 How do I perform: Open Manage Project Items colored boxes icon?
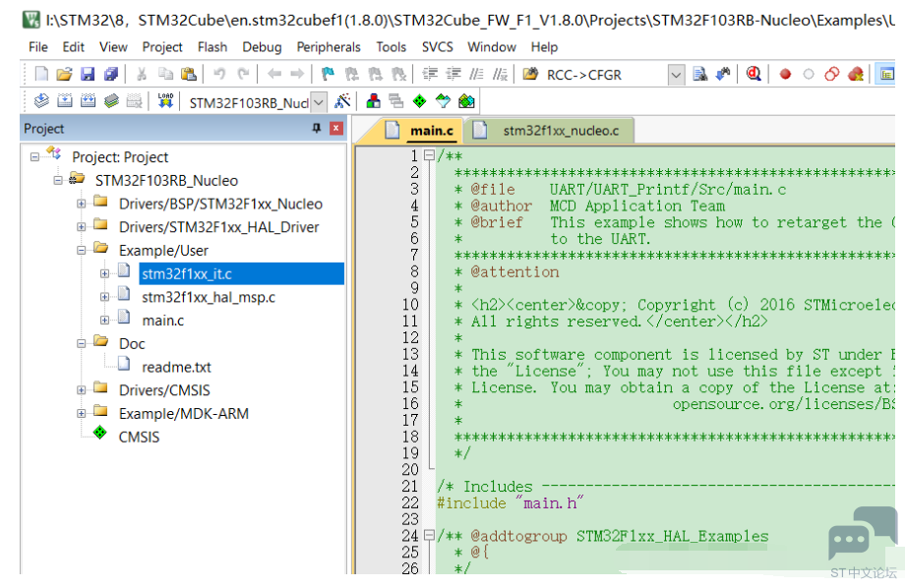click(373, 101)
